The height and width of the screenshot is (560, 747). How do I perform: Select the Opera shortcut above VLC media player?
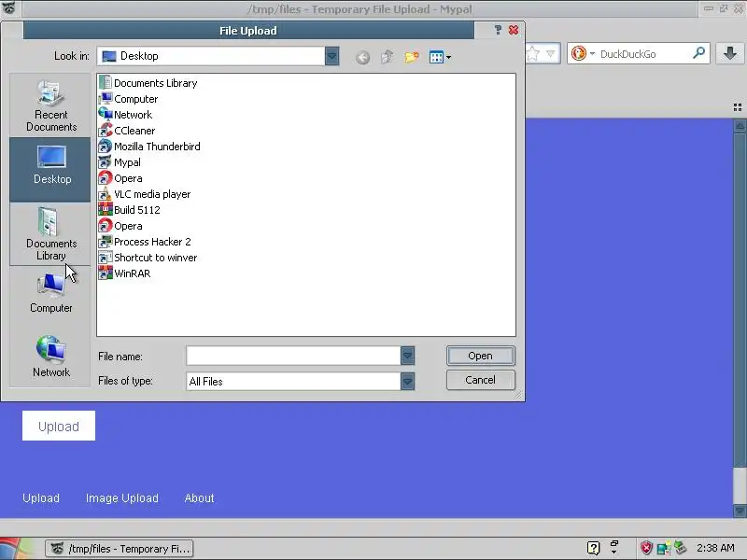click(120, 178)
